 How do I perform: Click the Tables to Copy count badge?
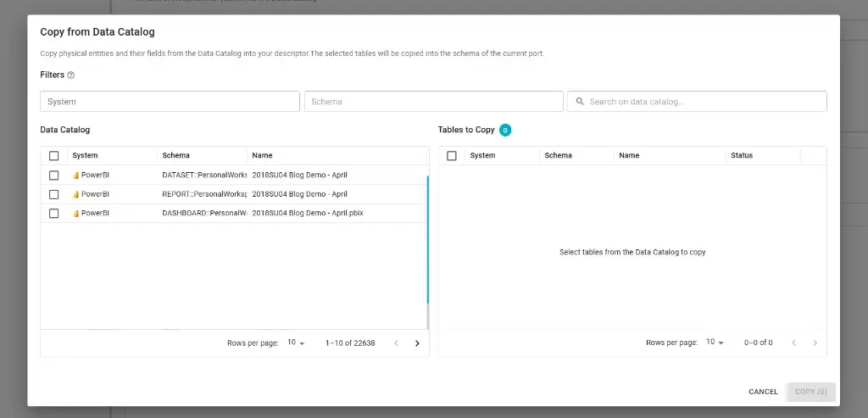point(505,130)
